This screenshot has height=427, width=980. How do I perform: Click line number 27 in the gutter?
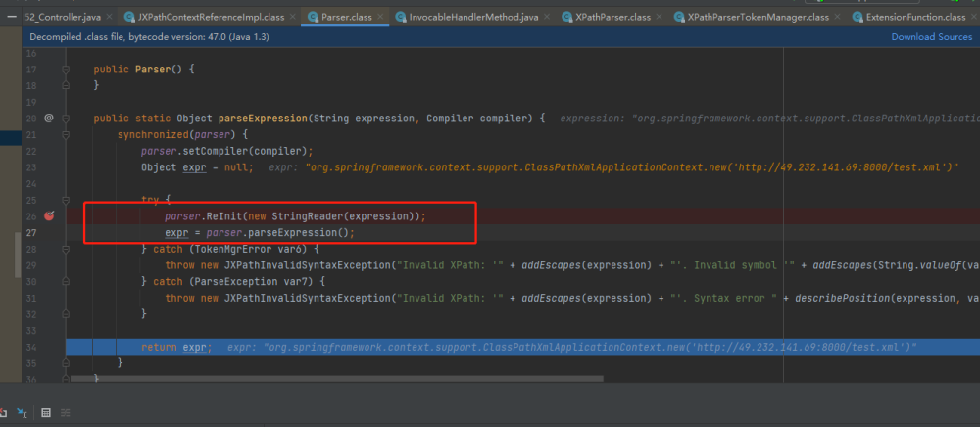point(31,233)
